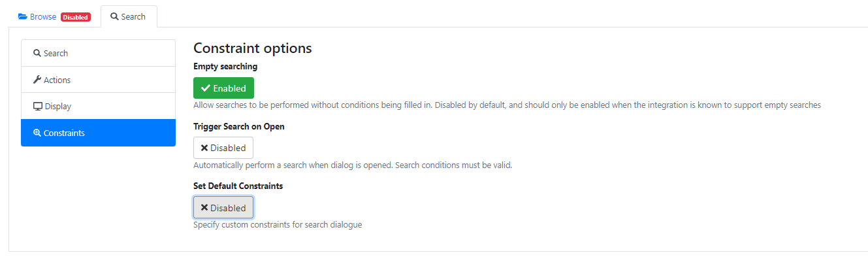
Task: Click the magnifier icon in Search sidebar item
Action: click(x=37, y=53)
